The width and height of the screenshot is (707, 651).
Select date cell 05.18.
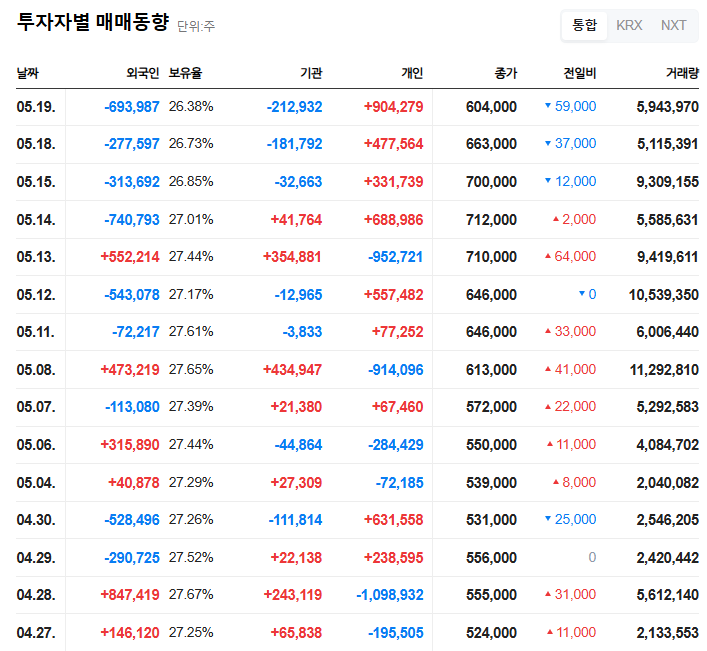pos(36,144)
